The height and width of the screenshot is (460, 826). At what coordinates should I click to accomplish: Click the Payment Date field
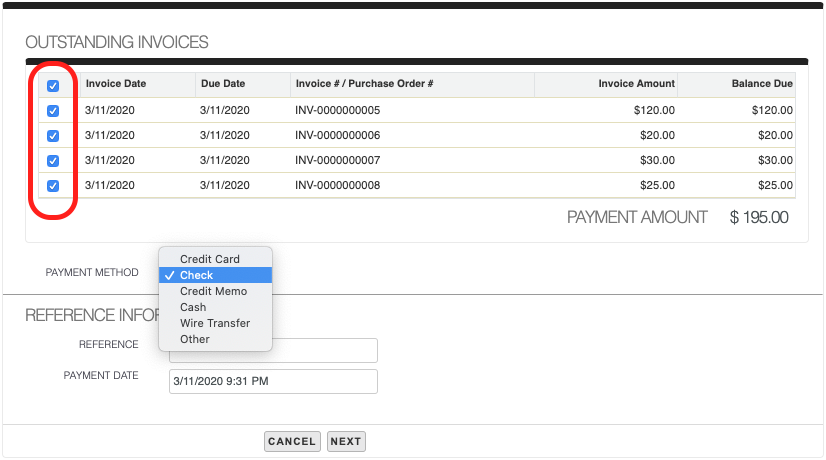pos(273,381)
